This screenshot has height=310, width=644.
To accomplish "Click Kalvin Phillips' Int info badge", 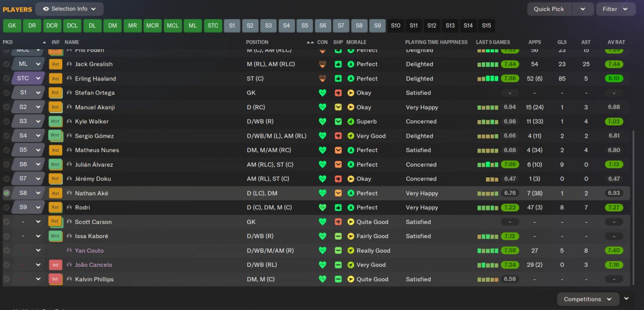I will click(x=55, y=279).
